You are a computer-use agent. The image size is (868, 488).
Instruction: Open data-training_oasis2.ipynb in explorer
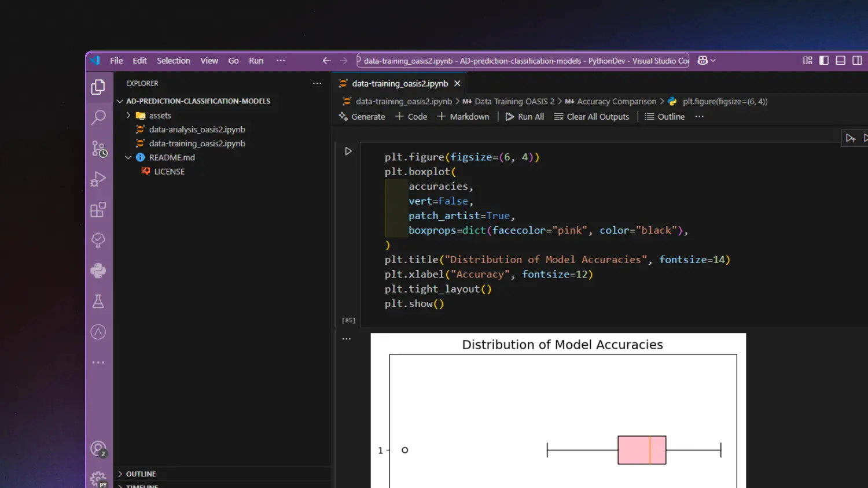coord(197,143)
